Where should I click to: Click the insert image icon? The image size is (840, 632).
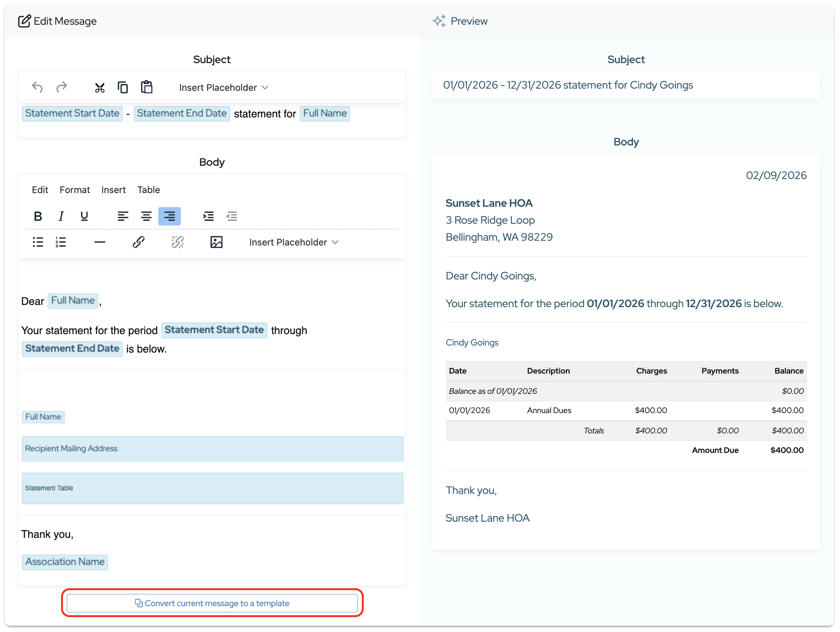(x=216, y=242)
